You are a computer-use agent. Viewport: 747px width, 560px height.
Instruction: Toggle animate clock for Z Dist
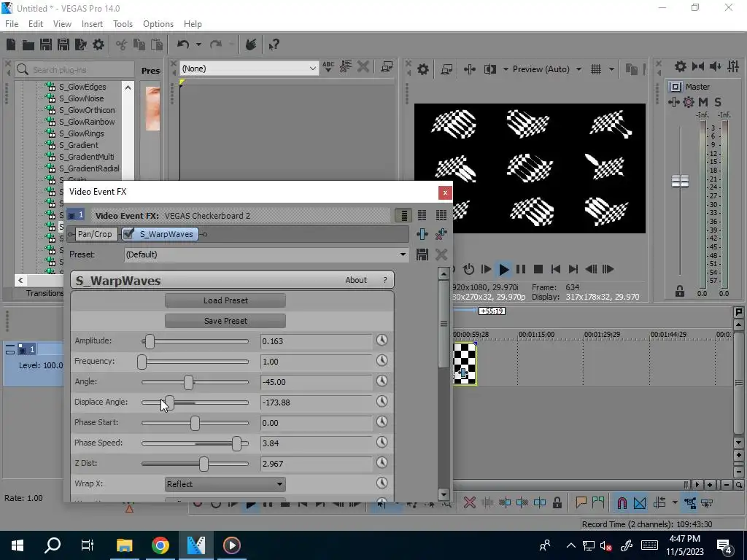coord(382,462)
